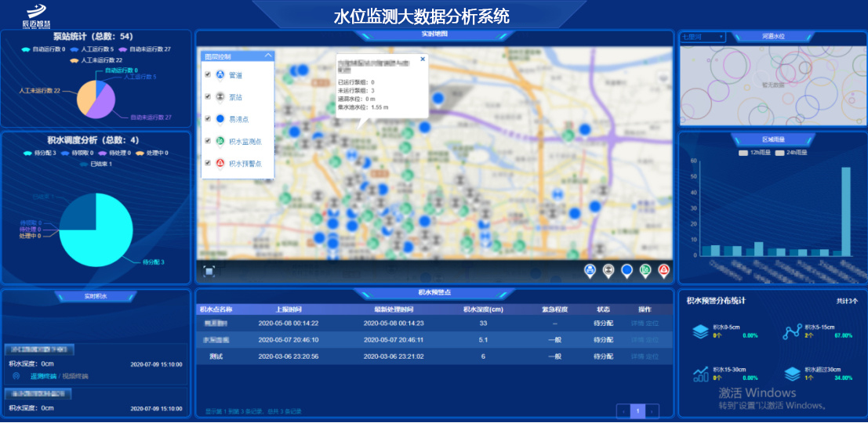The height and width of the screenshot is (423, 868).
Task: Toggle the 泵站 layer checkbox
Action: coord(208,97)
